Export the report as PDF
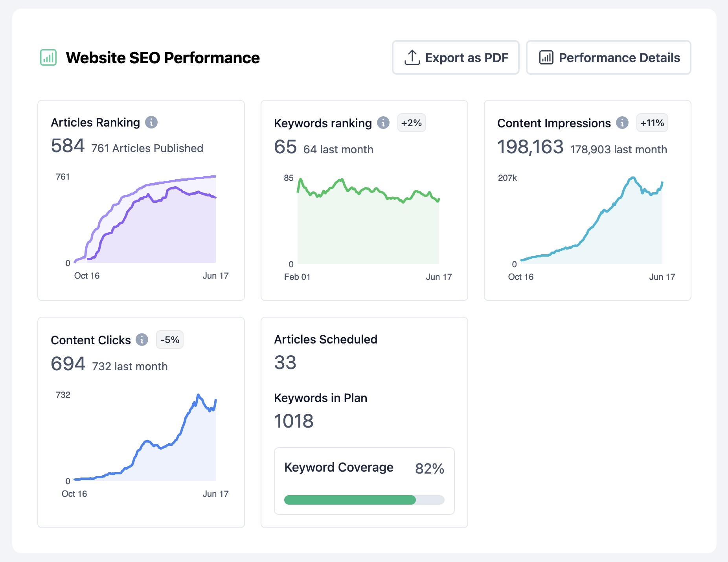The image size is (728, 562). coord(456,57)
